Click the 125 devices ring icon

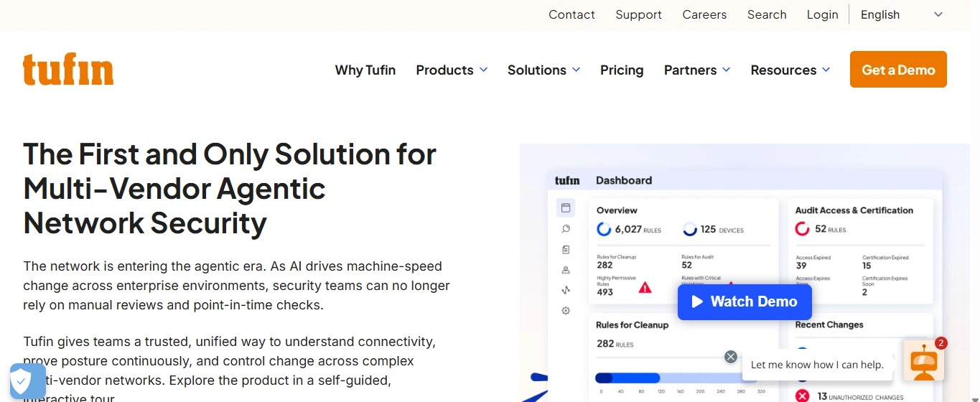tap(690, 229)
